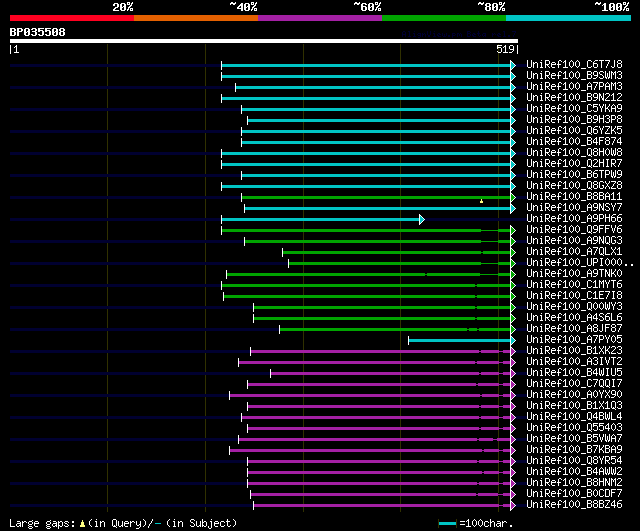Click the BP035508 query name
The width and height of the screenshot is (640, 531).
coord(37,32)
